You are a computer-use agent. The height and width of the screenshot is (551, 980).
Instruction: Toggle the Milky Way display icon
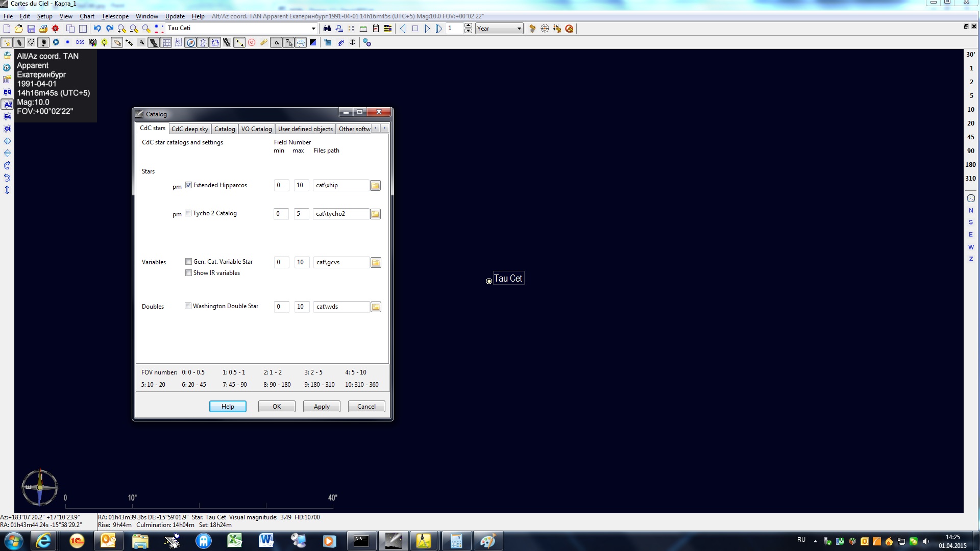[x=154, y=42]
